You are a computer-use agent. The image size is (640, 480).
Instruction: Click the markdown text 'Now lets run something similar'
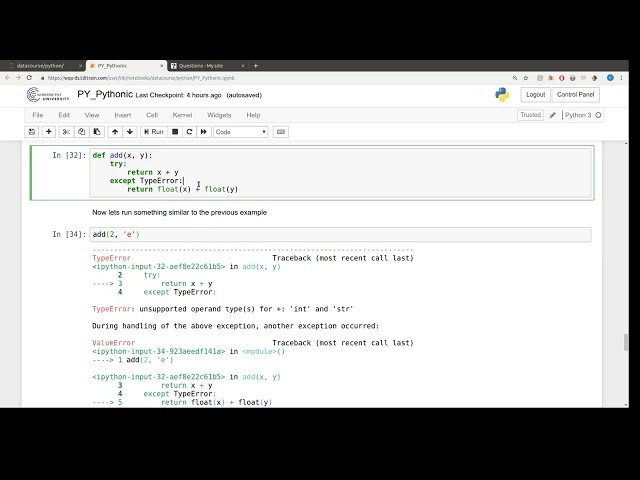(x=180, y=212)
